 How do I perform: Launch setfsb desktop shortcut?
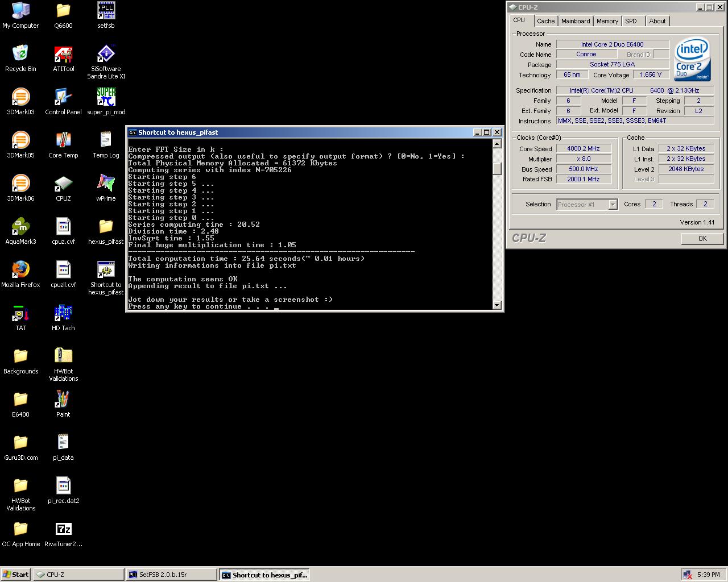pos(106,15)
